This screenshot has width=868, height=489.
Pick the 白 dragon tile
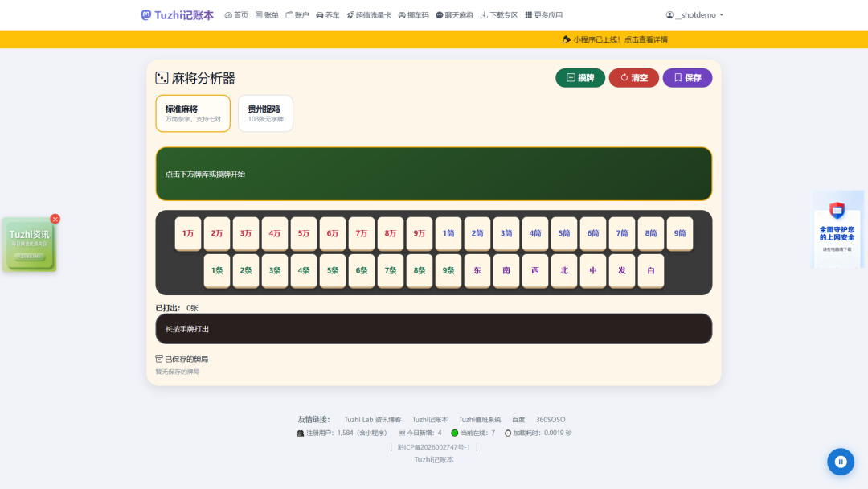(x=651, y=271)
